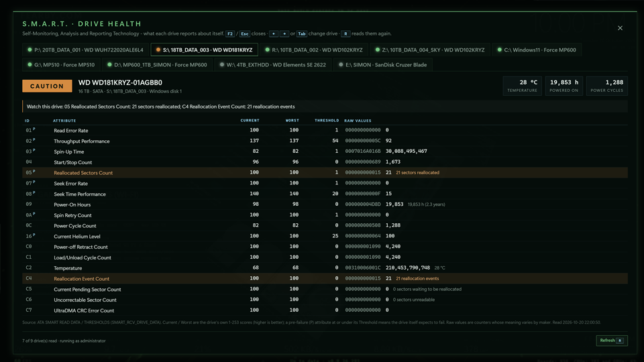644x362 pixels.
Task: Click the WD WD181KRYZ-01AGBB0 model name
Action: pos(120,82)
